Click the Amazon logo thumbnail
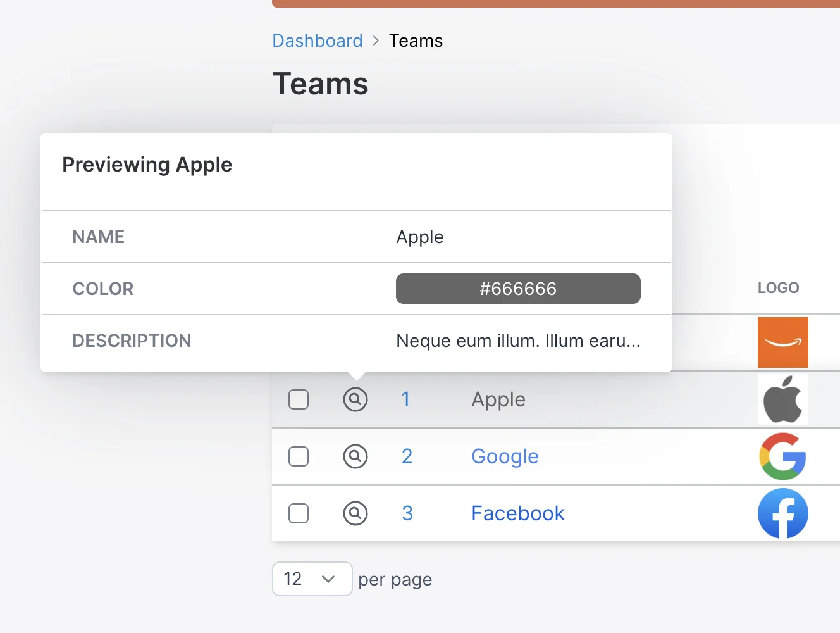The width and height of the screenshot is (840, 633). (783, 342)
